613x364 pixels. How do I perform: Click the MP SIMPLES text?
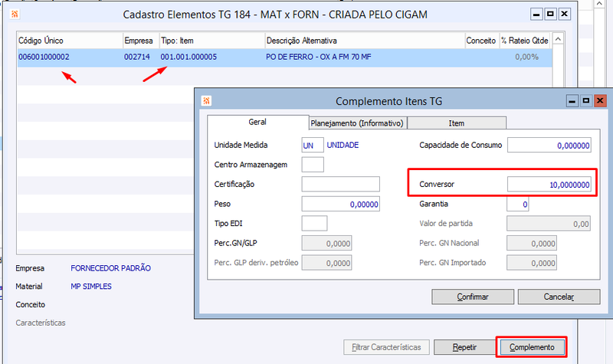click(91, 286)
